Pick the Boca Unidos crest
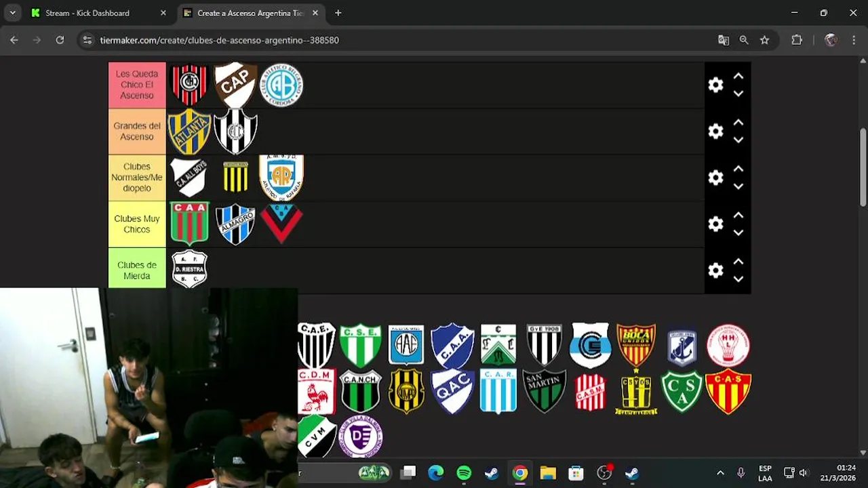This screenshot has height=488, width=868. (636, 345)
